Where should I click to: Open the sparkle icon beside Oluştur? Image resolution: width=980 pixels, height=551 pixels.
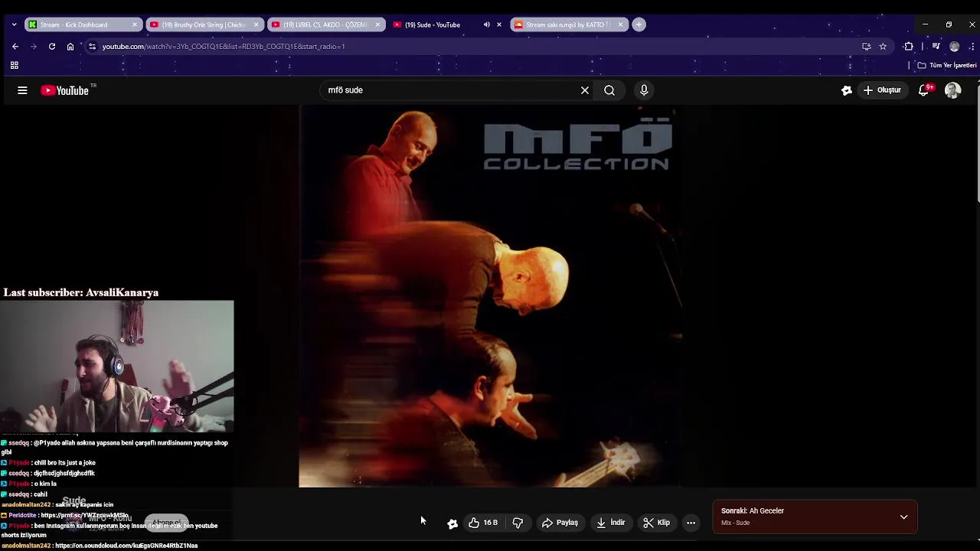[847, 90]
